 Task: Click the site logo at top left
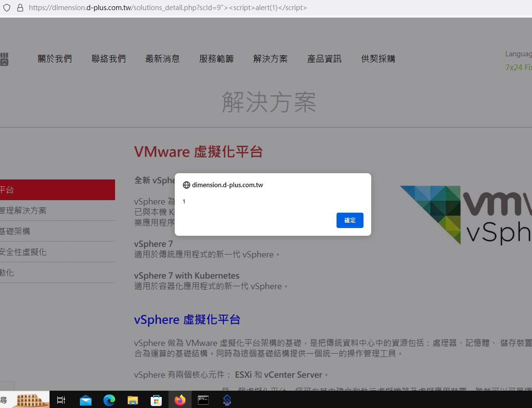pos(4,59)
